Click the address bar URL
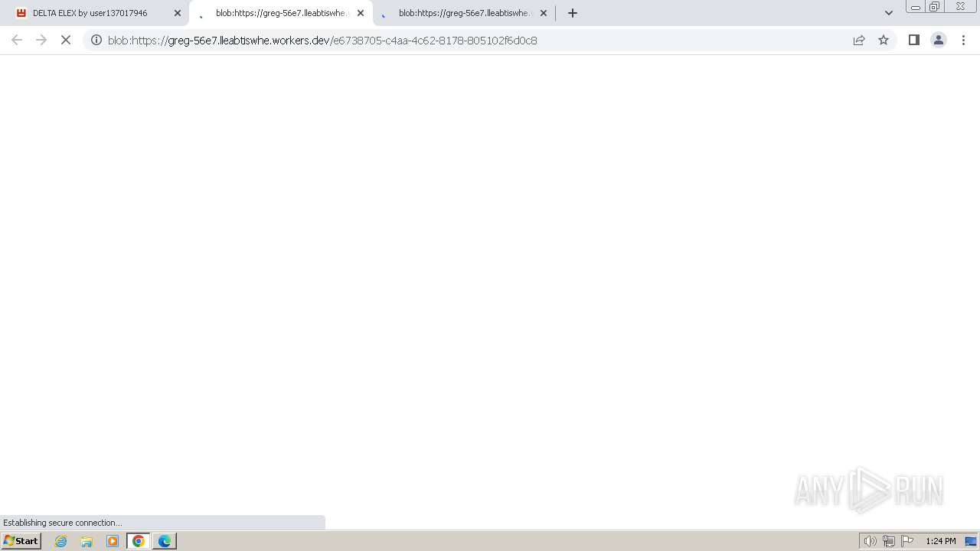This screenshot has width=980, height=551. coord(322,41)
